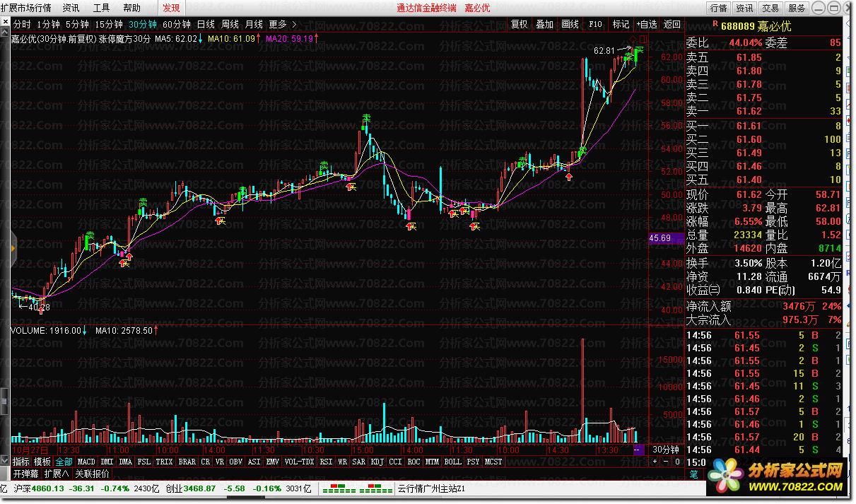Click the 服务 button at top right

click(x=797, y=8)
